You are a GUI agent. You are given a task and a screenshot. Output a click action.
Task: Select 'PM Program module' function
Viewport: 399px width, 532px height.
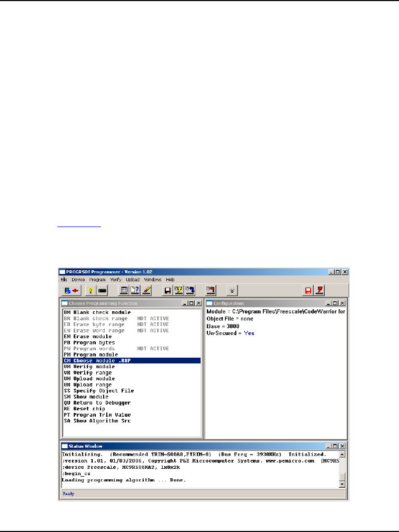[x=132, y=354]
